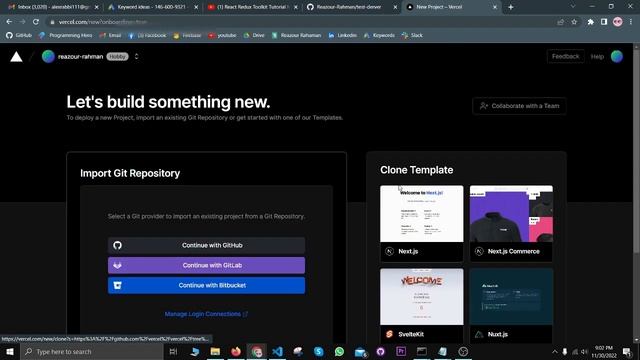The height and width of the screenshot is (360, 640).
Task: Switch to the Keyword ideas tab
Action: [x=152, y=7]
